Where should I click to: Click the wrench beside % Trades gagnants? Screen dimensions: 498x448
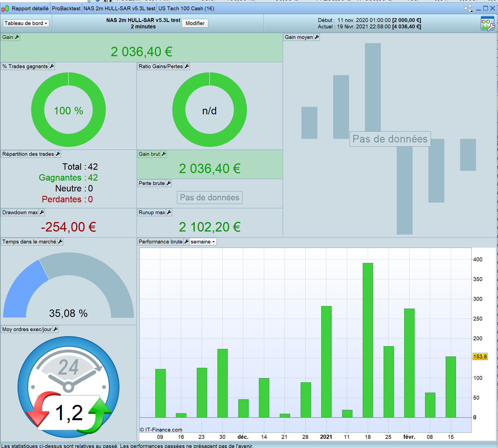52,66
